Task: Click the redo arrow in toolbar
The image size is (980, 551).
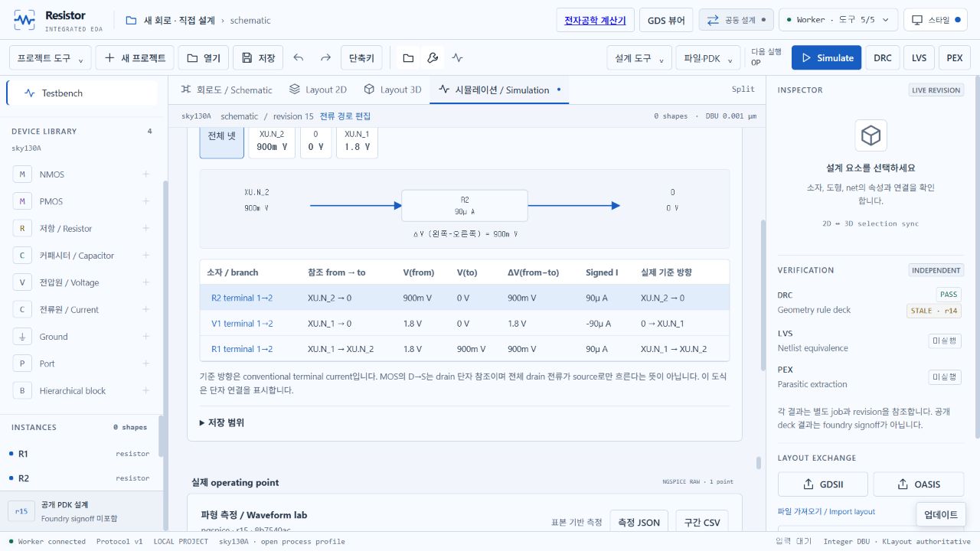Action: [325, 58]
